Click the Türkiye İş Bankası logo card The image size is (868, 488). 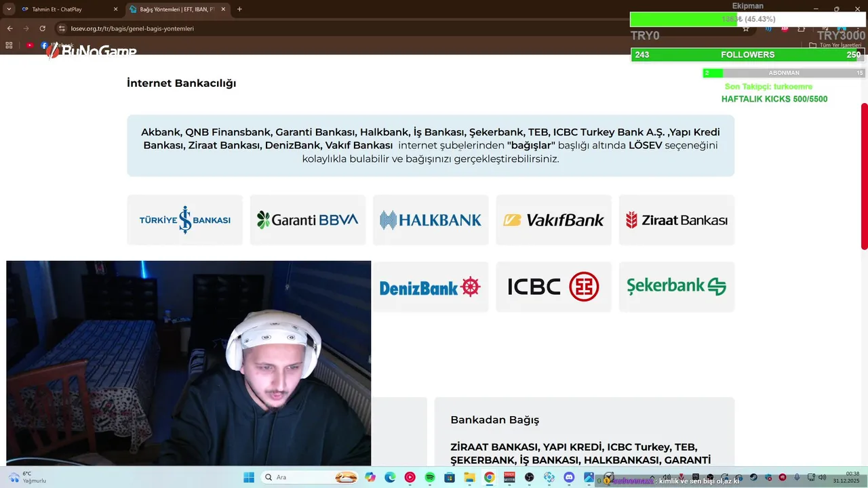point(184,220)
